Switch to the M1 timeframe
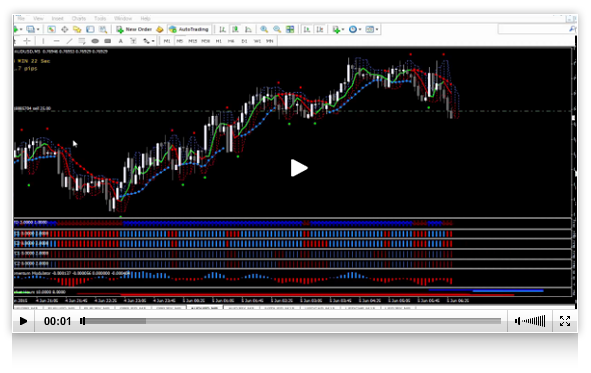591x373 pixels. click(167, 41)
